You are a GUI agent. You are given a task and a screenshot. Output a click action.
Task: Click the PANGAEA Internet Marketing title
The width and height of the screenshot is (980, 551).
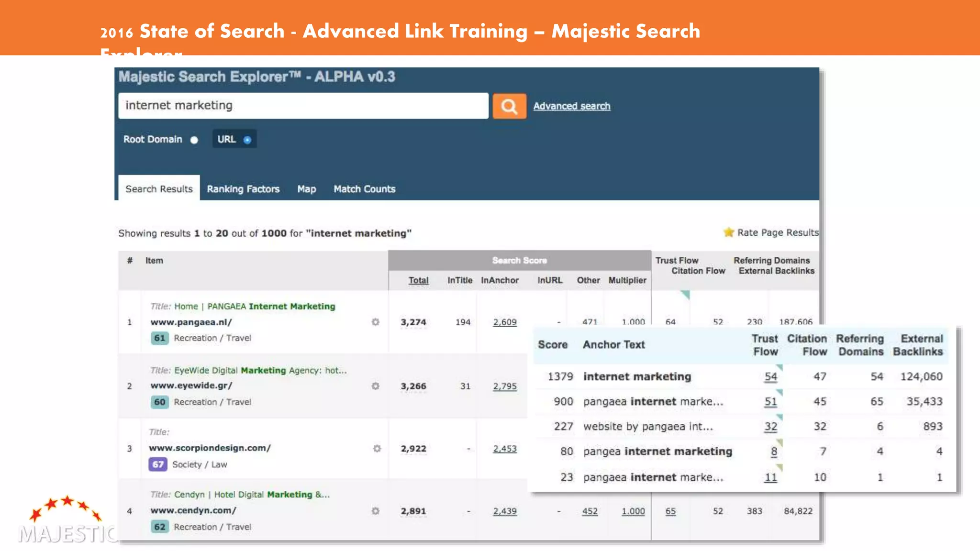point(255,306)
